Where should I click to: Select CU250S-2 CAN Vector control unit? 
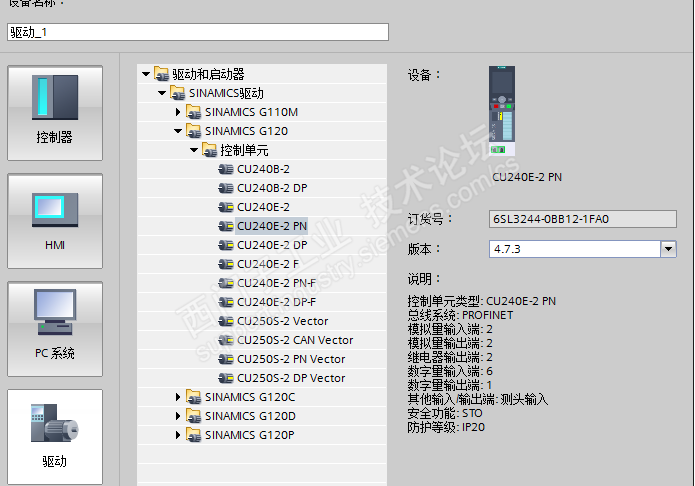pos(295,340)
